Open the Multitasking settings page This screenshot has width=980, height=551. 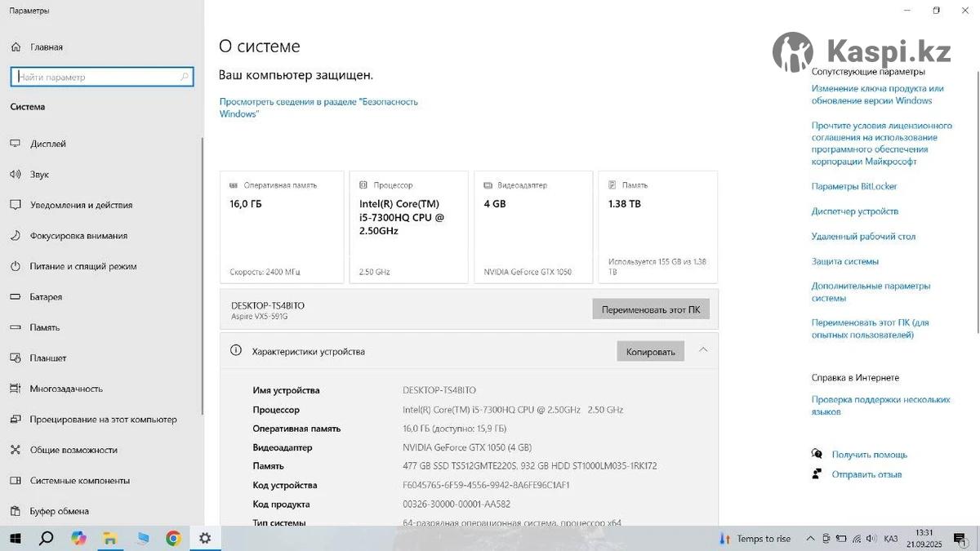pyautogui.click(x=66, y=389)
